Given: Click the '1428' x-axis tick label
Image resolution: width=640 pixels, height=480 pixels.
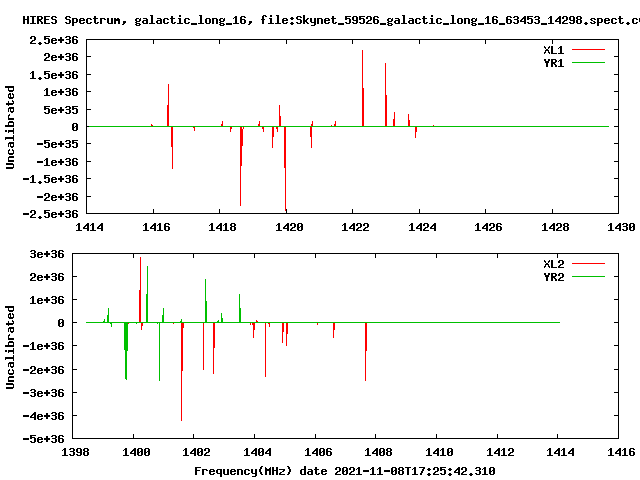Looking at the screenshot, I should (x=555, y=227).
